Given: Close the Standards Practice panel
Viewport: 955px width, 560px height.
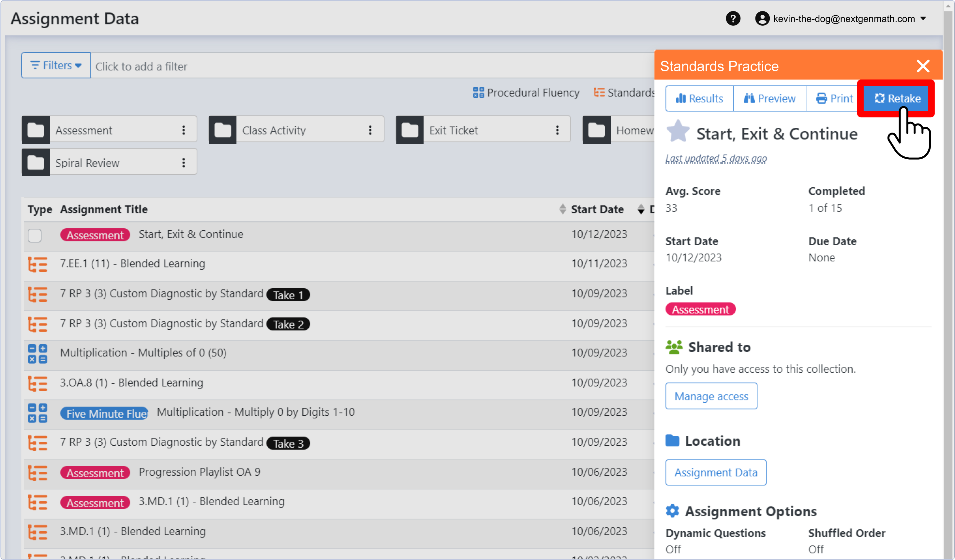Looking at the screenshot, I should click(x=923, y=66).
